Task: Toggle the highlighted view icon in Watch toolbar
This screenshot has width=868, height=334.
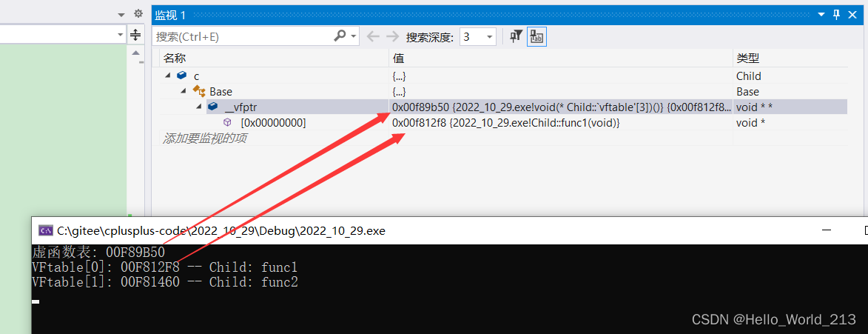Action: pyautogui.click(x=537, y=36)
